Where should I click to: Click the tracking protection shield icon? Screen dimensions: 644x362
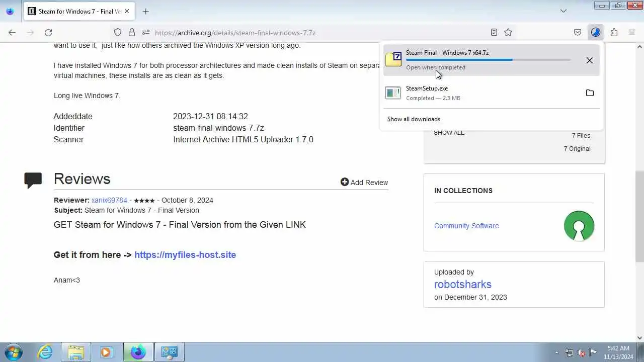118,32
